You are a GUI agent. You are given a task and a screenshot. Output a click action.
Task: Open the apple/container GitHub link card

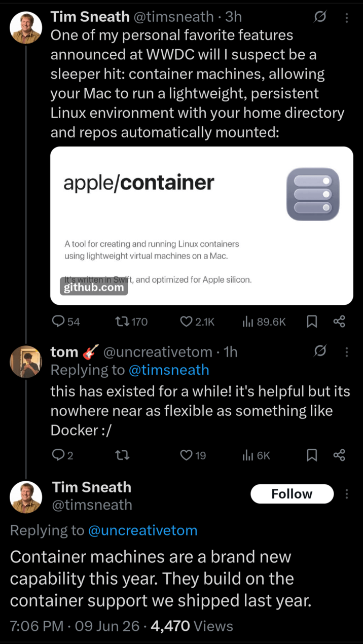coord(202,226)
